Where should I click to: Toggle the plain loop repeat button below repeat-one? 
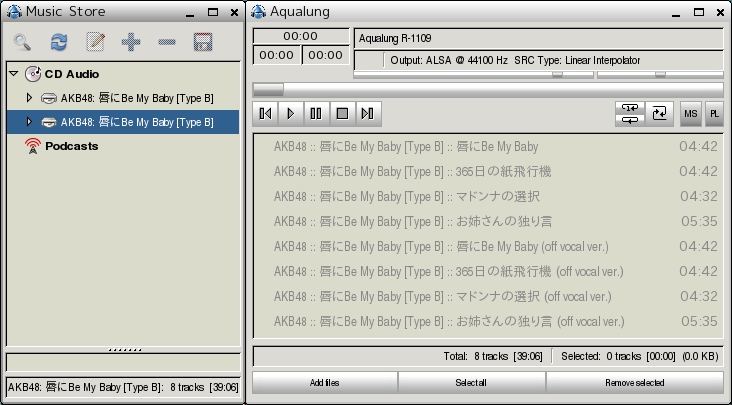(x=630, y=120)
